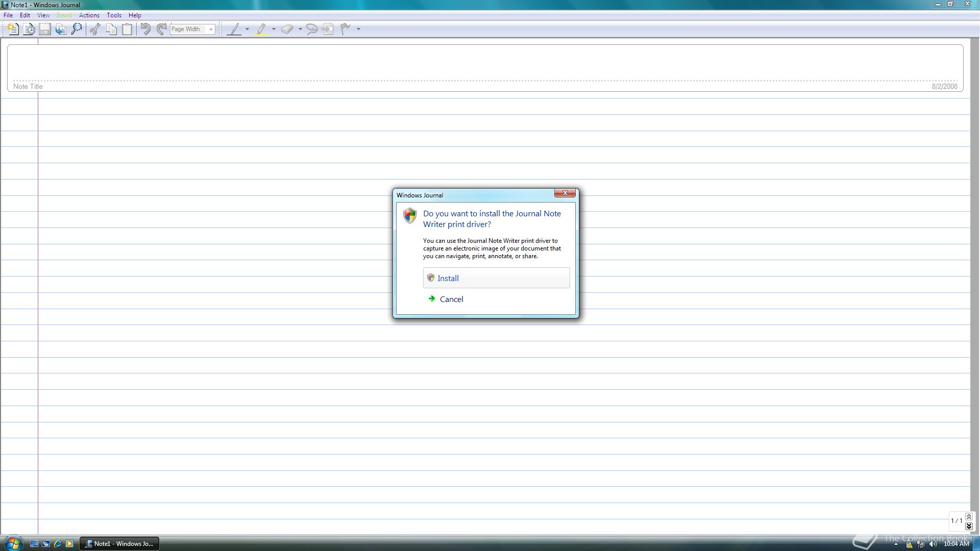
Task: Click the 10:04 AM system clock
Action: tap(956, 544)
